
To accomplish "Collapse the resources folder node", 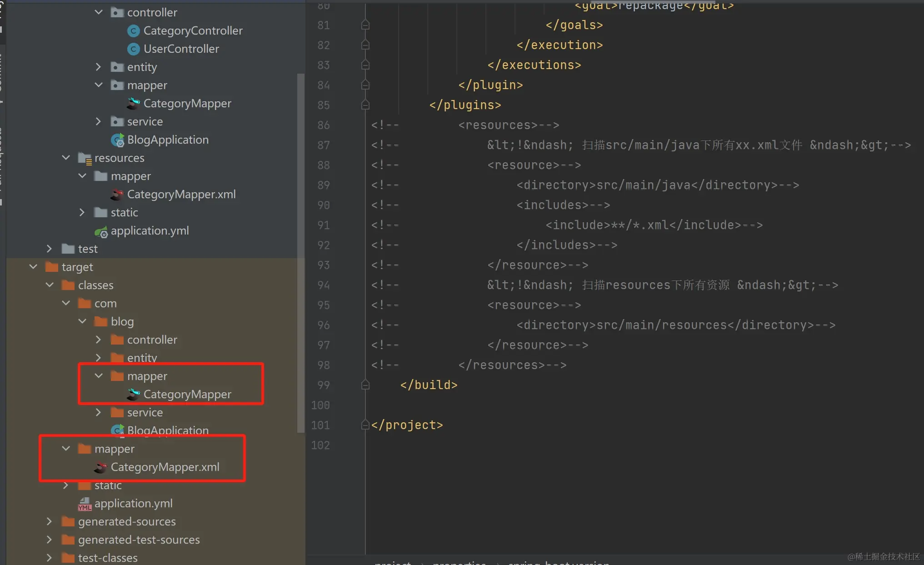I will click(66, 158).
